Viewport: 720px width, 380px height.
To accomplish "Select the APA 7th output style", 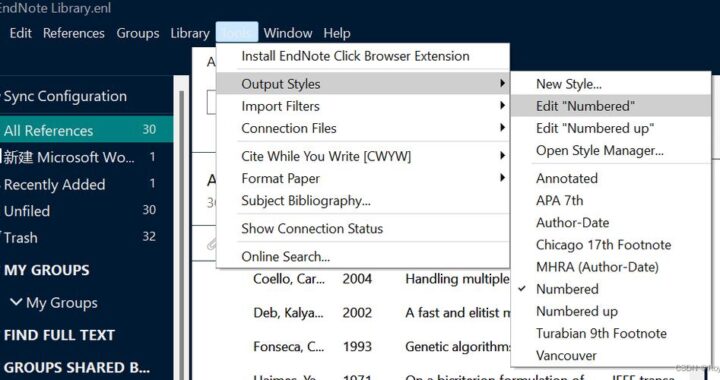I will coord(611,201).
